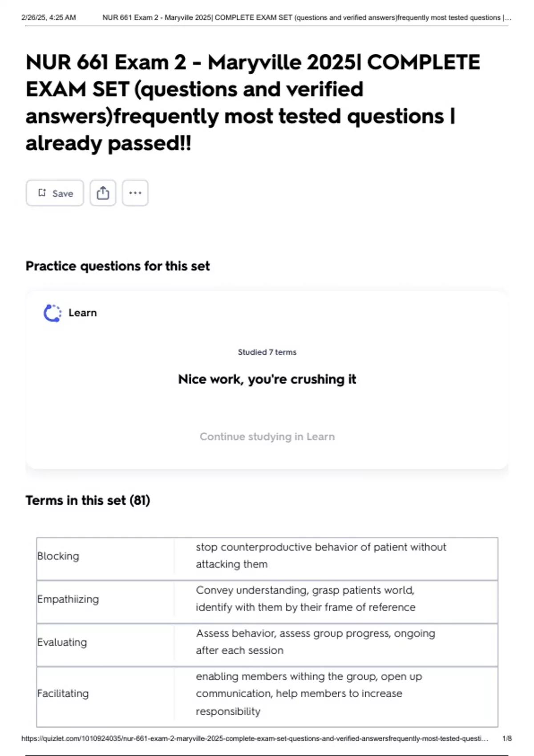This screenshot has height=756, width=534.
Task: Click the circular Learn mode icon
Action: (x=53, y=313)
